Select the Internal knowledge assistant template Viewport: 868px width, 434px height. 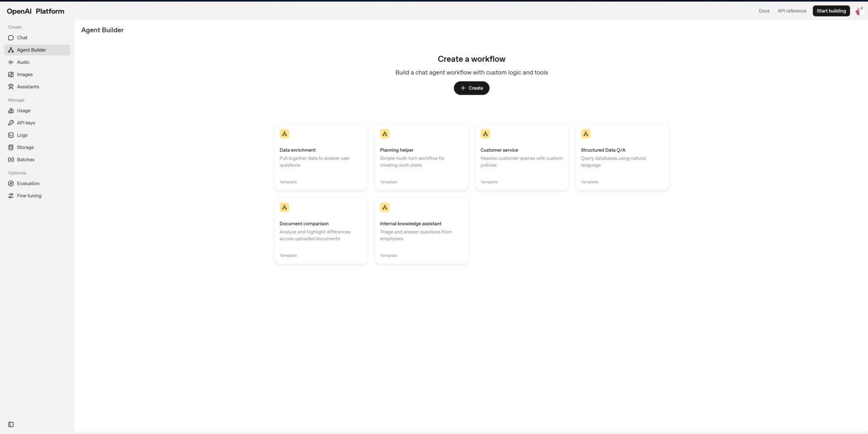pyautogui.click(x=421, y=230)
